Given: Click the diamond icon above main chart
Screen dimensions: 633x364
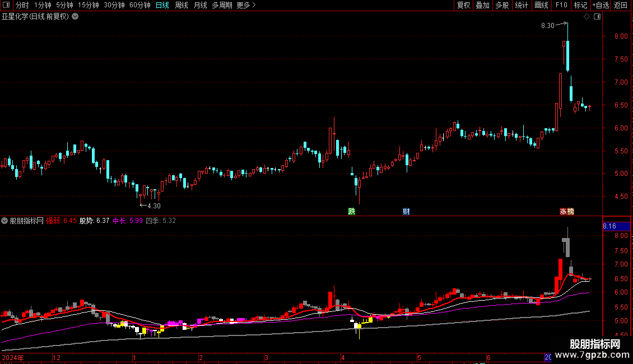Looking at the screenshot, I should [x=587, y=17].
